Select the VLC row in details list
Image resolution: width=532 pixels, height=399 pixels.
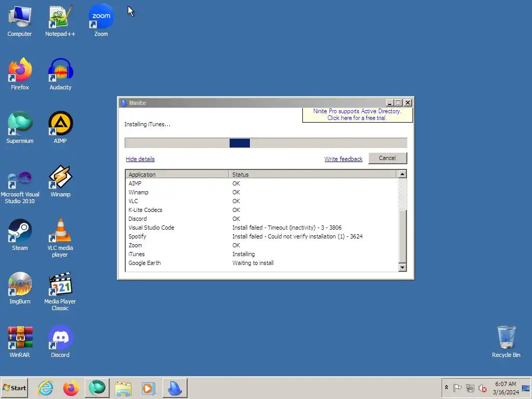click(261, 201)
